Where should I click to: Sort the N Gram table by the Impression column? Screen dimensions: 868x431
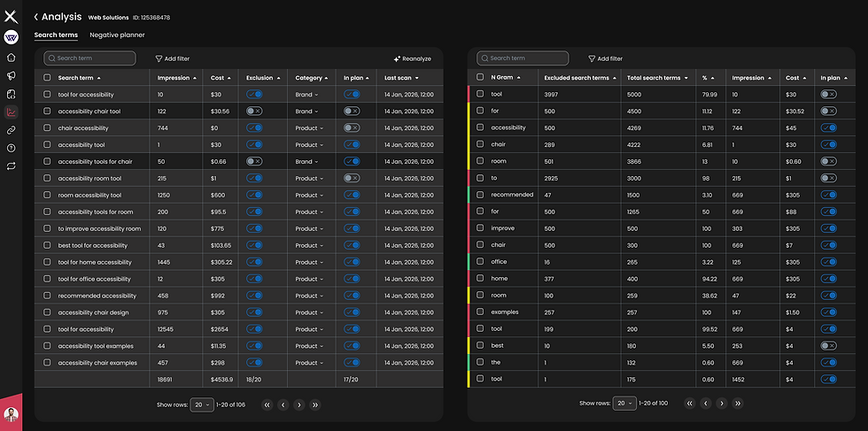752,78
